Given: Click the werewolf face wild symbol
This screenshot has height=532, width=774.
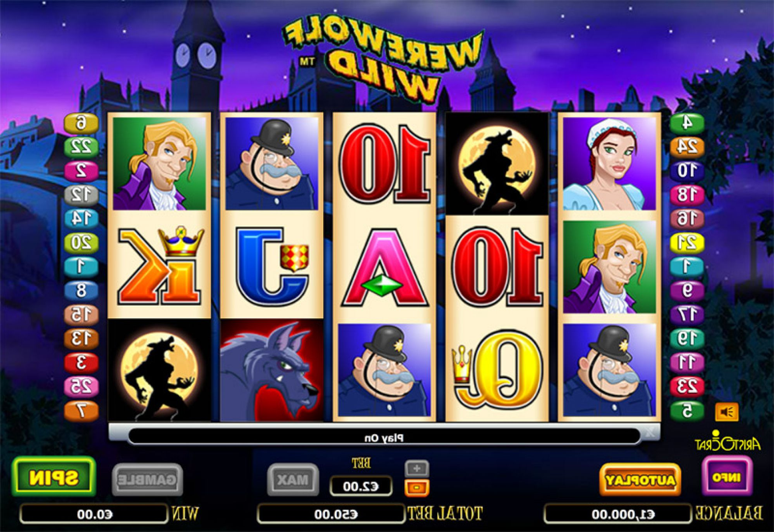Looking at the screenshot, I should pos(271,371).
